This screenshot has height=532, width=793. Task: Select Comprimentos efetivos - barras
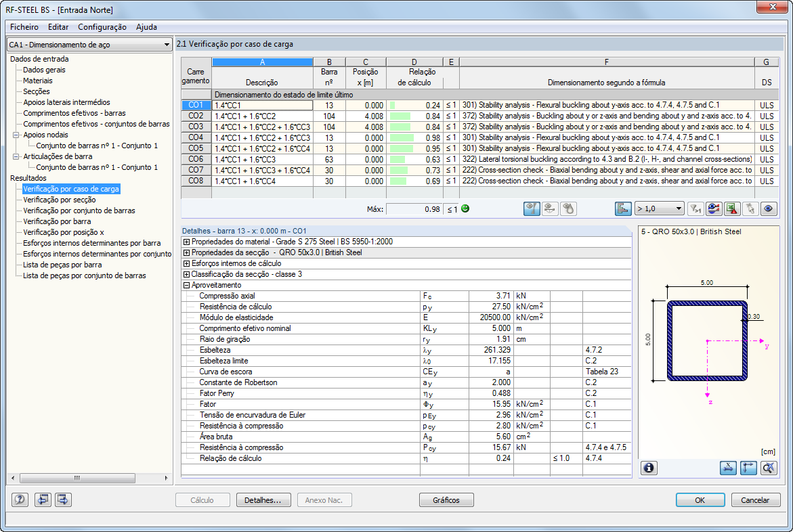click(74, 113)
